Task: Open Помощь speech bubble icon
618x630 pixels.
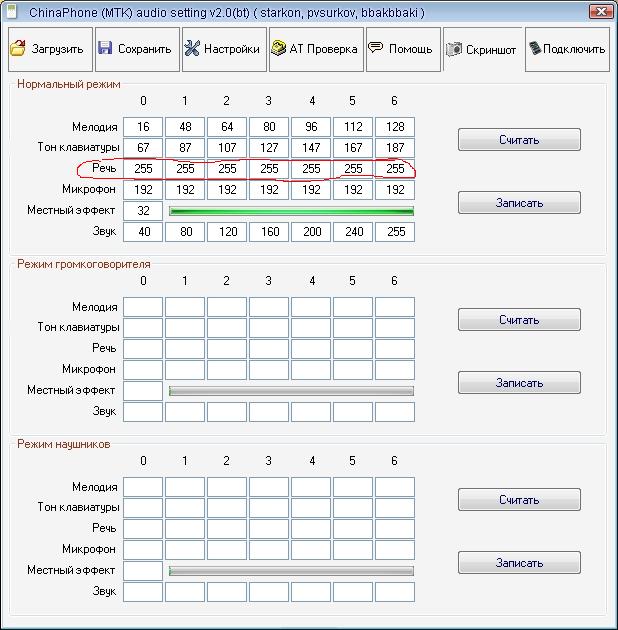Action: pyautogui.click(x=376, y=49)
